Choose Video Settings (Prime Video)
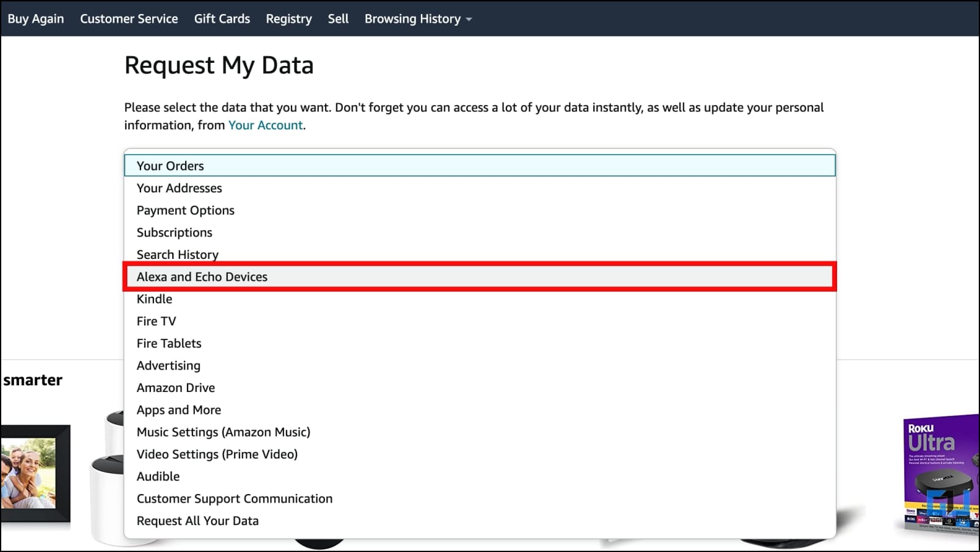The image size is (980, 552). (480, 454)
